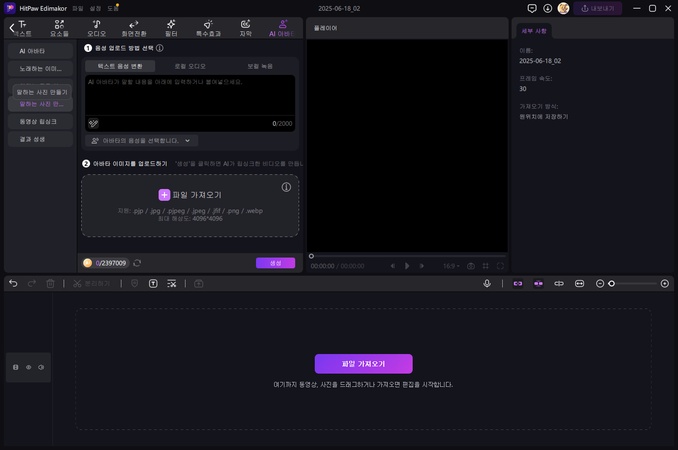
Task: Open the 필터 filters tab
Action: tap(171, 28)
